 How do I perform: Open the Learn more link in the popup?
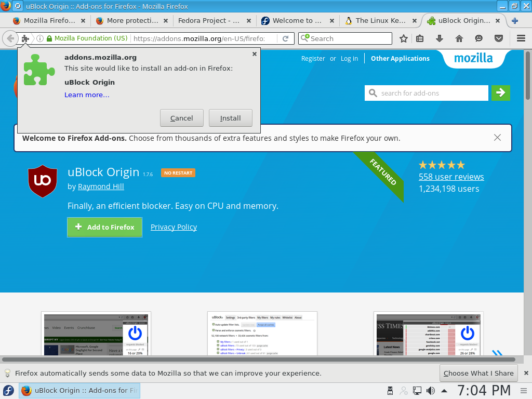pyautogui.click(x=87, y=95)
